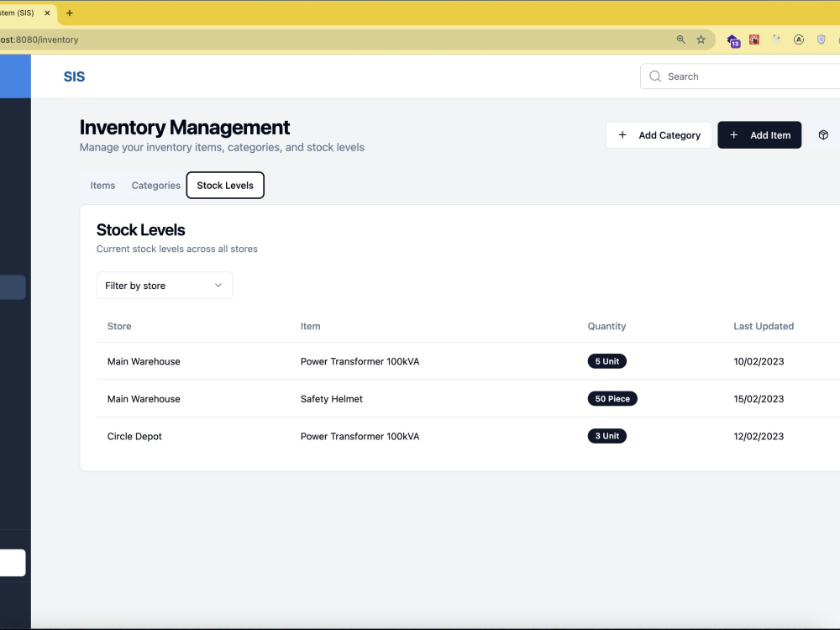
Task: Click the 12/02/2023 date cell
Action: point(759,437)
